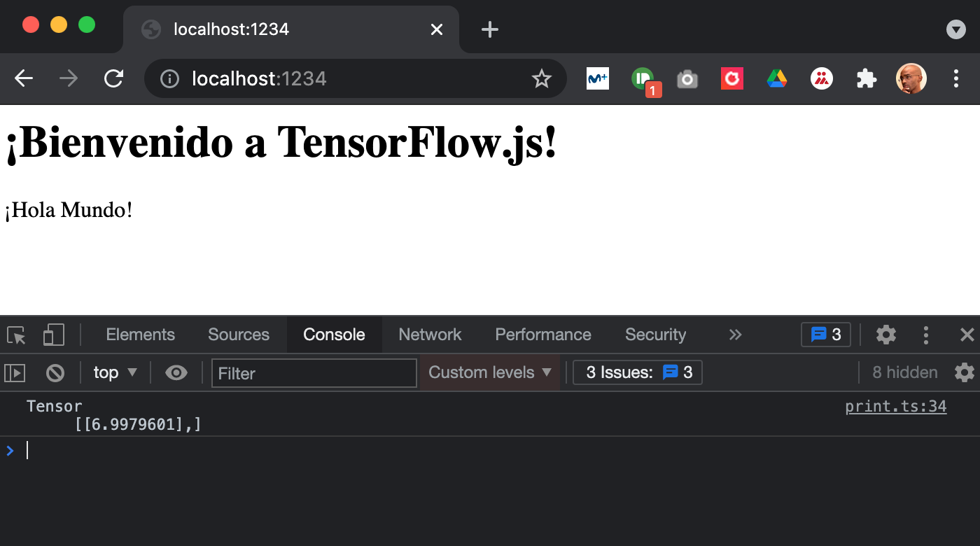Click the Tensor console log message
Screen dimensions: 980x546
tap(113, 415)
